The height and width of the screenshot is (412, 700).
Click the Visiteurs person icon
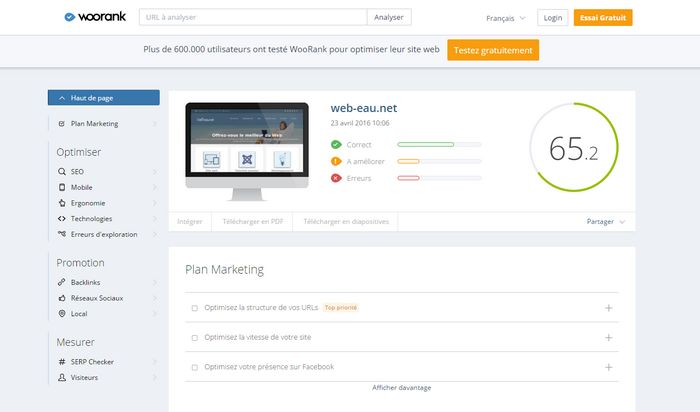pyautogui.click(x=62, y=377)
